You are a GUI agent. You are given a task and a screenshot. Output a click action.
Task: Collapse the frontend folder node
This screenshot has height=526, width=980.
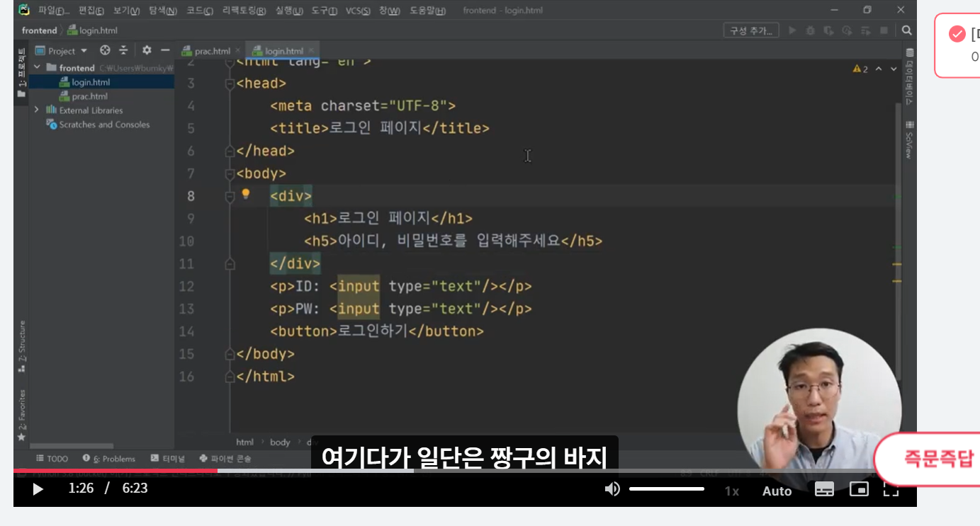point(37,68)
